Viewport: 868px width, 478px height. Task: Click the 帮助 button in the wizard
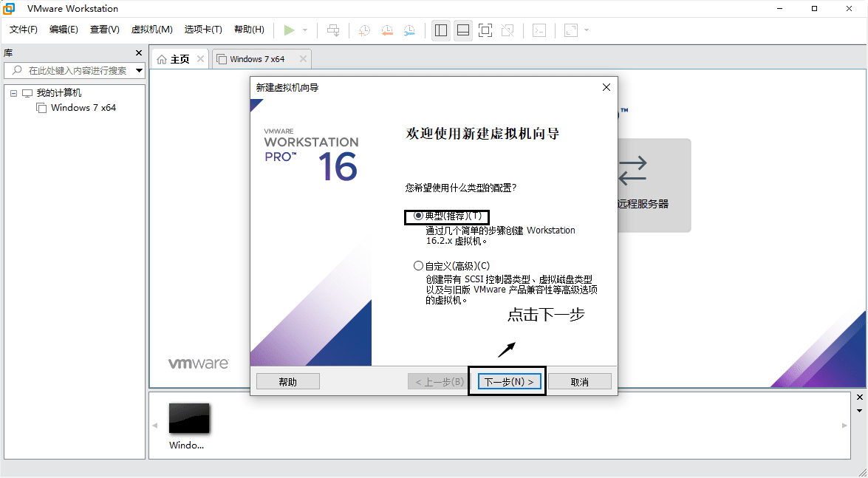tap(288, 382)
